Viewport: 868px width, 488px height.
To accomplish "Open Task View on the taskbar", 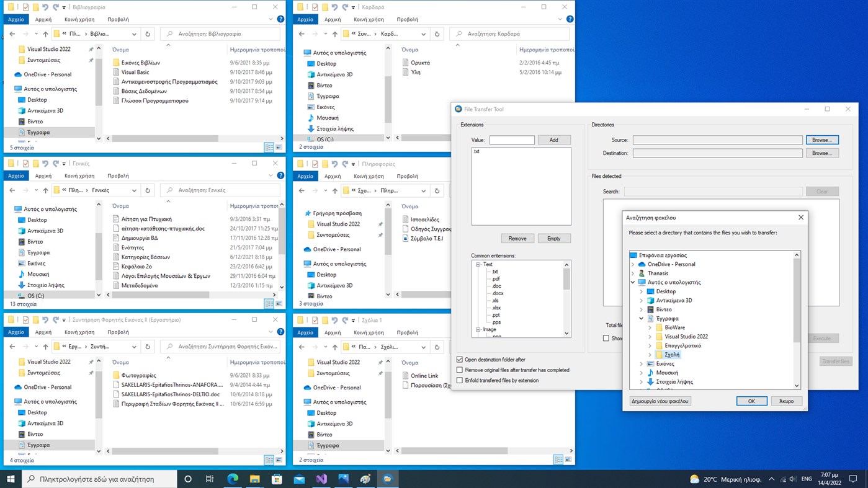I will (x=210, y=479).
